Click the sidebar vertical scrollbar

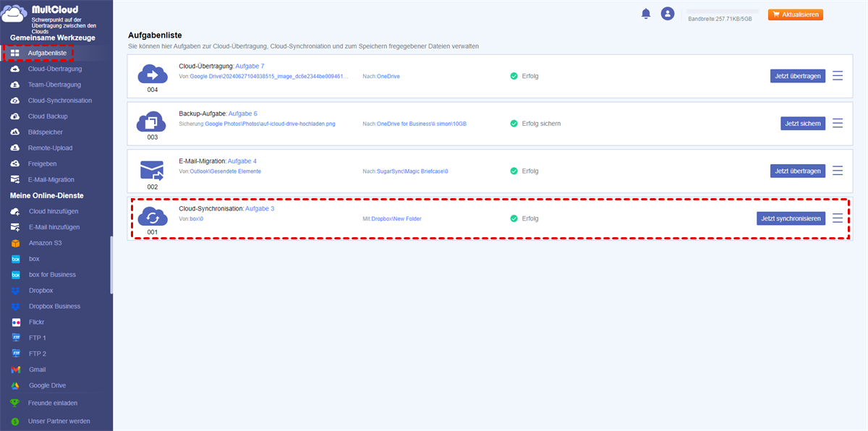click(x=111, y=264)
